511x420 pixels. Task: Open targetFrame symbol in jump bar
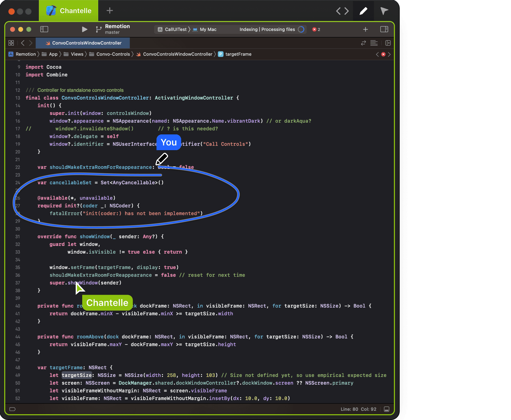tap(235, 54)
